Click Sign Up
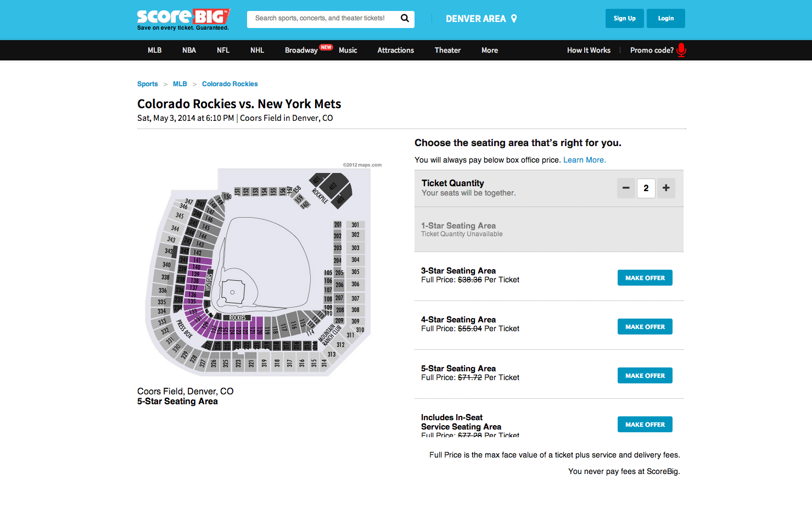812x524 pixels. pos(624,18)
